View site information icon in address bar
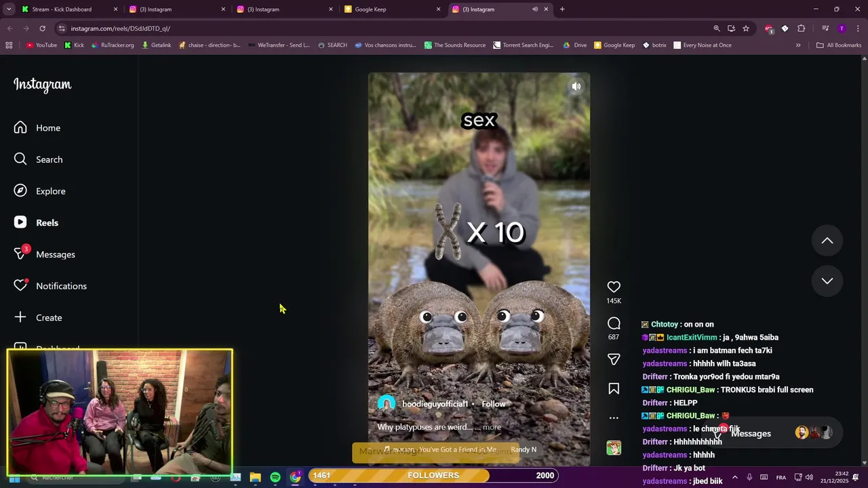This screenshot has width=868, height=488. (x=62, y=28)
